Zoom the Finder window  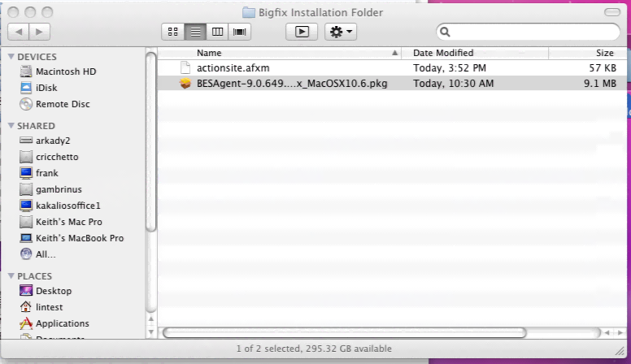point(47,12)
